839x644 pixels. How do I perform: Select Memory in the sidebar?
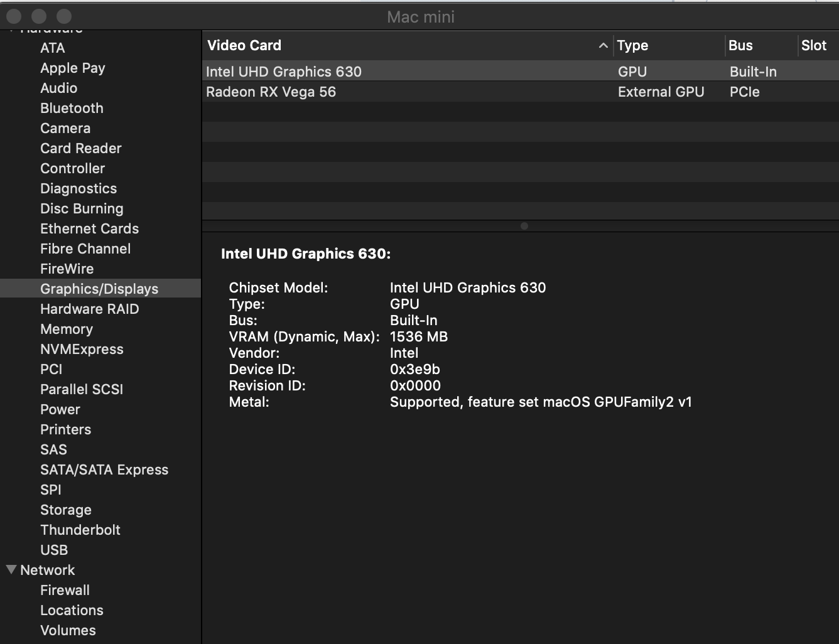click(x=67, y=329)
